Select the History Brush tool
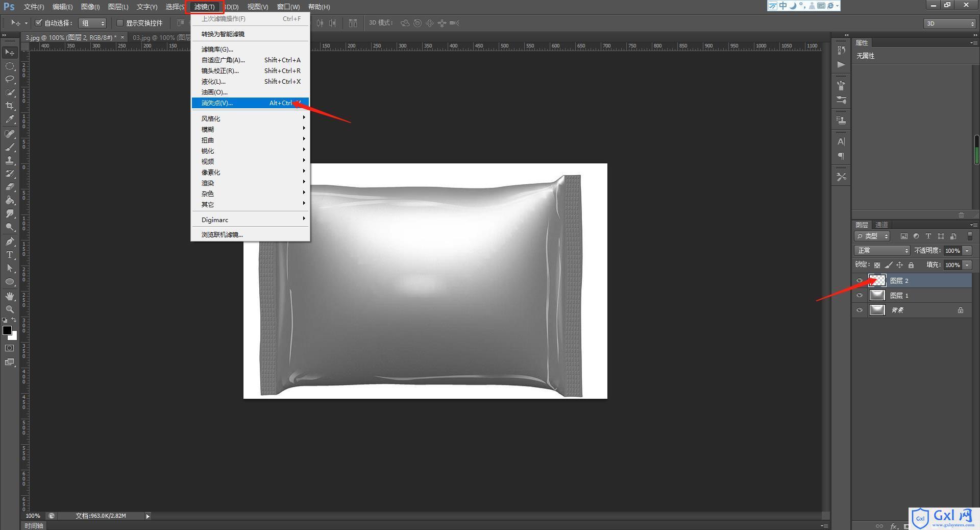980x530 pixels. tap(10, 174)
